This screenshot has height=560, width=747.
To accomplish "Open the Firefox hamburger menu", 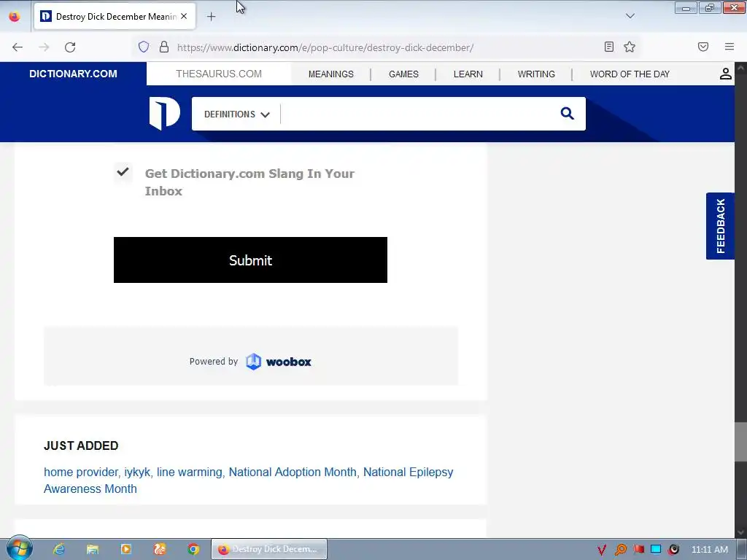I will click(729, 47).
